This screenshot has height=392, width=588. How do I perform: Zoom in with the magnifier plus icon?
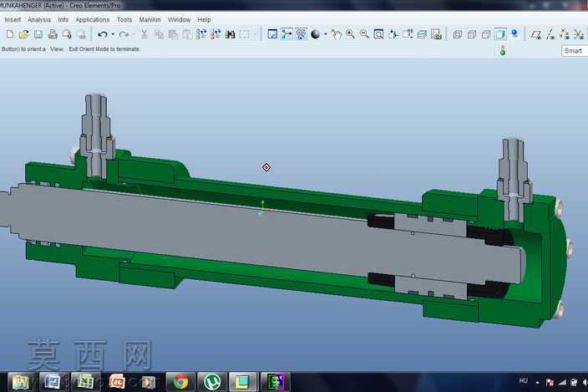point(350,34)
